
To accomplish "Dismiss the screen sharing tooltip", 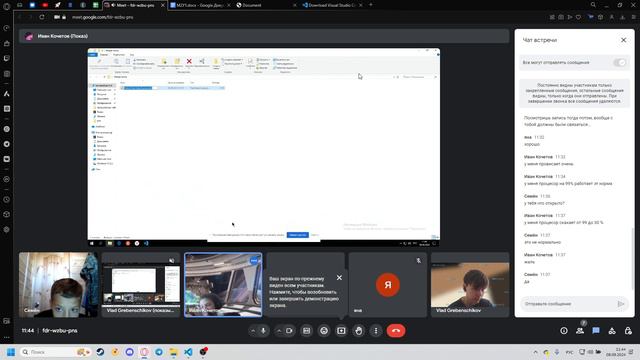I will point(339,278).
